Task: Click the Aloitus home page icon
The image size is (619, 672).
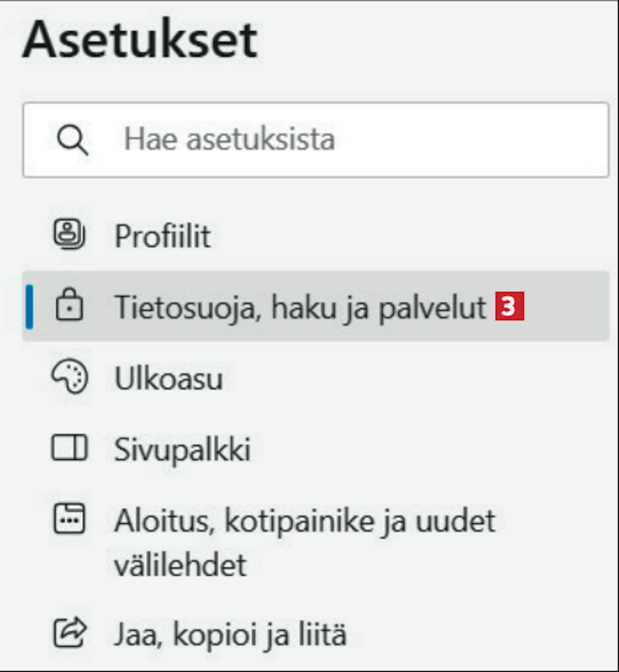Action: click(69, 519)
